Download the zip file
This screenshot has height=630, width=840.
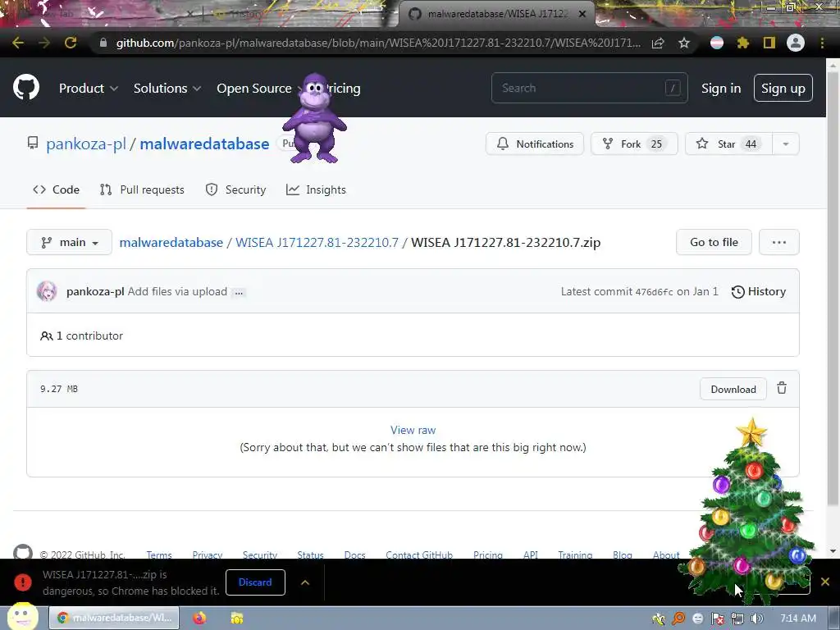[x=733, y=390]
